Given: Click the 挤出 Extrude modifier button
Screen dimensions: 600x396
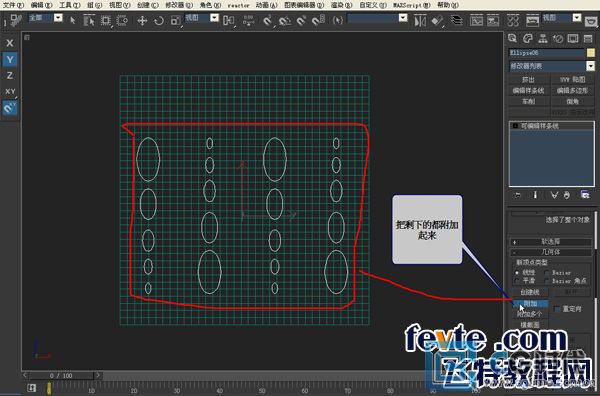Looking at the screenshot, I should point(528,80).
